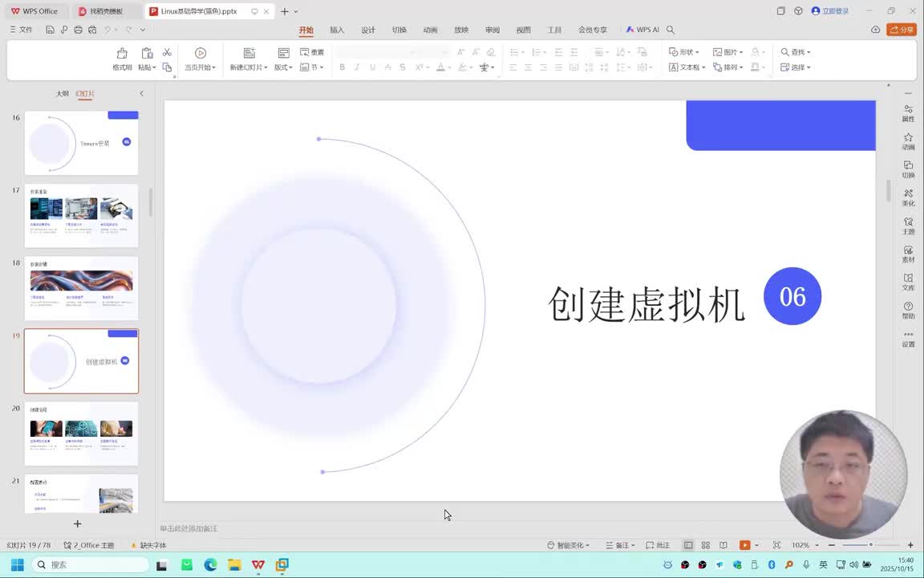Switch to Slide Sorter view icon

click(705, 545)
